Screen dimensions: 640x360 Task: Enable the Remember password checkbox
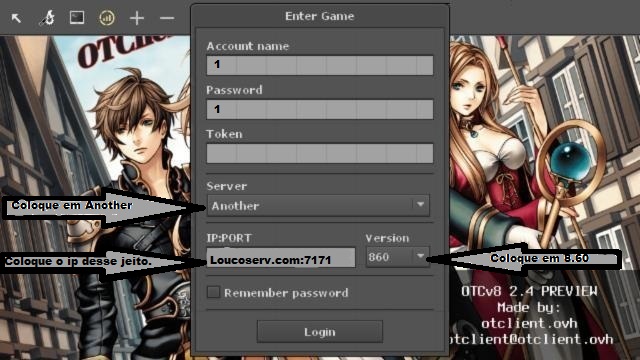(x=213, y=292)
